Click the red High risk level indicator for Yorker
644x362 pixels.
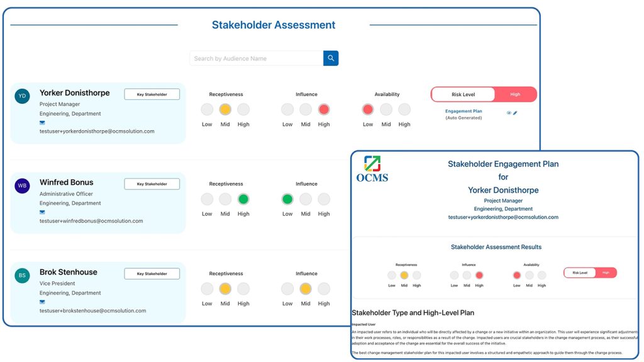(x=515, y=94)
